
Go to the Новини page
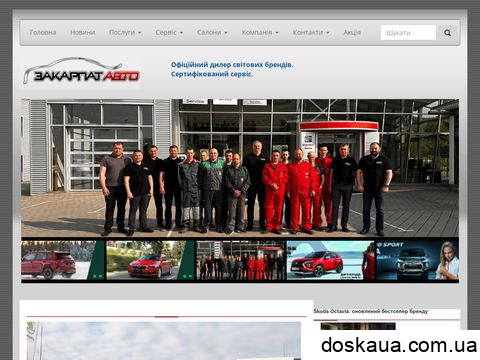[82, 32]
